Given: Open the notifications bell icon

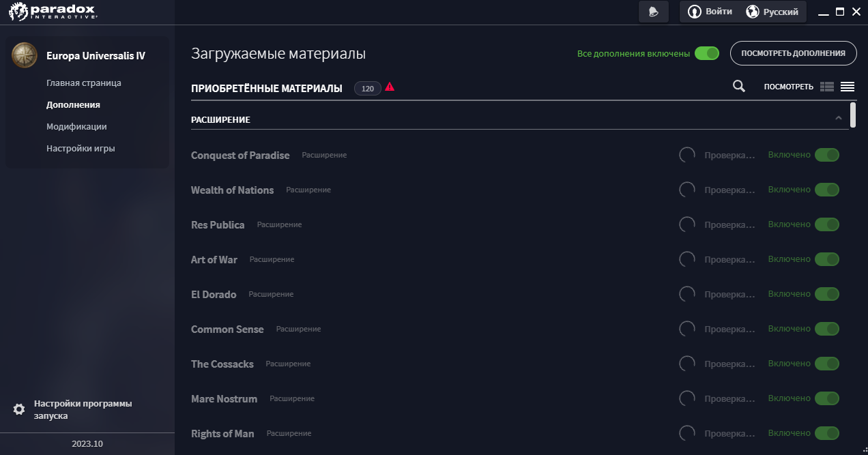Looking at the screenshot, I should 654,12.
